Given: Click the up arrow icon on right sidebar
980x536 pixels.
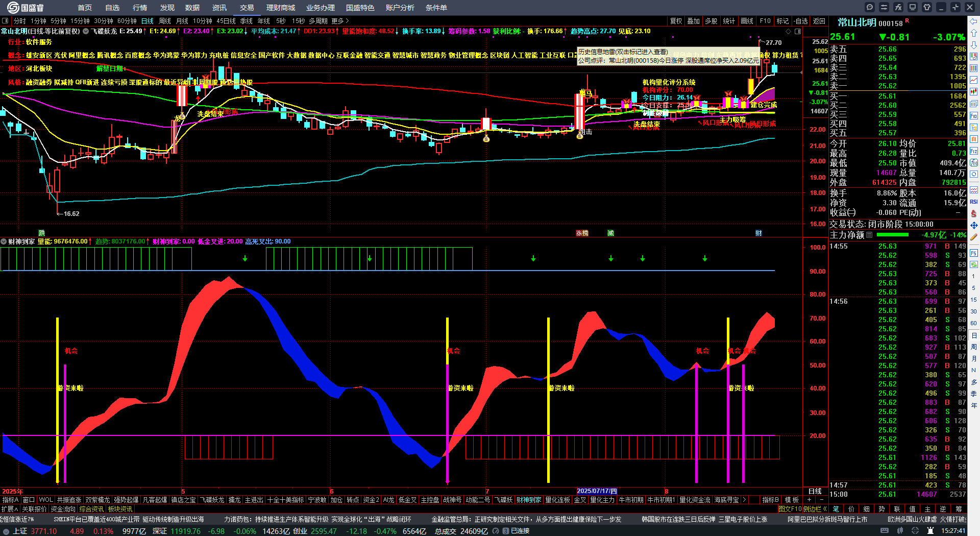Looking at the screenshot, I should pos(974,33).
